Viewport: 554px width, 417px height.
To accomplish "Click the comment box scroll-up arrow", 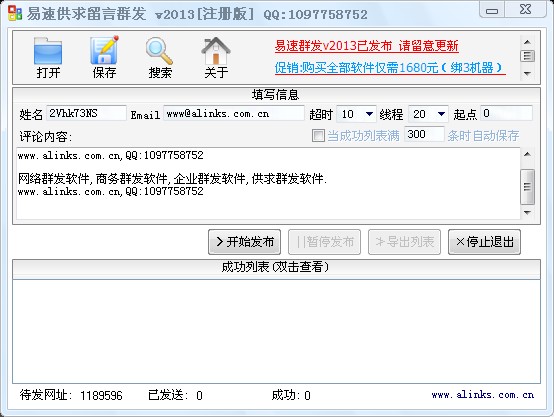I will tap(527, 154).
